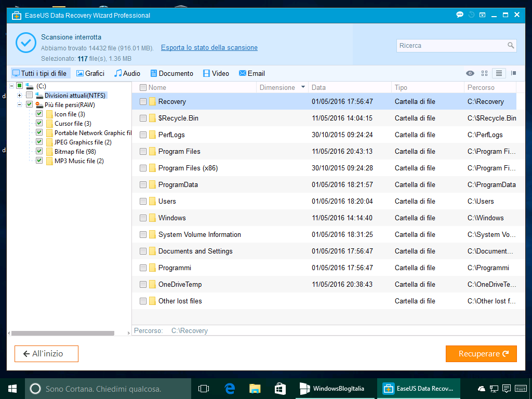The height and width of the screenshot is (399, 532).
Task: Filter by the Audio tab
Action: 127,73
